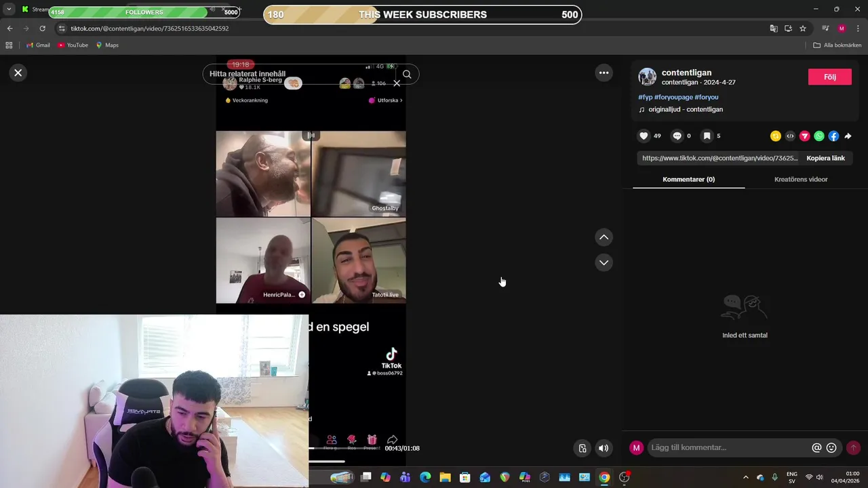Share to WhatsApp
This screenshot has width=868, height=488.
819,136
